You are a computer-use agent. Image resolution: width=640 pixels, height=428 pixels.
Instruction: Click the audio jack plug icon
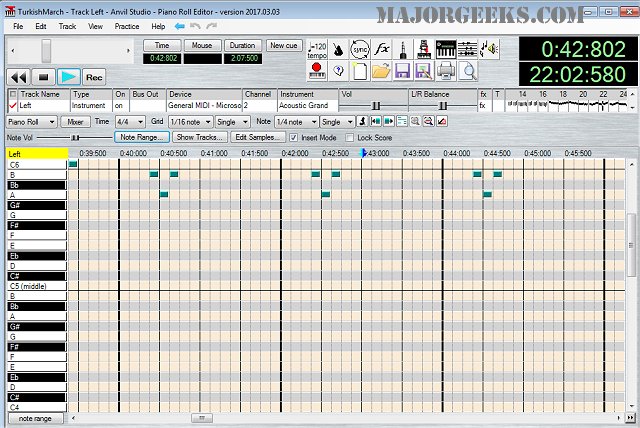(x=403, y=50)
